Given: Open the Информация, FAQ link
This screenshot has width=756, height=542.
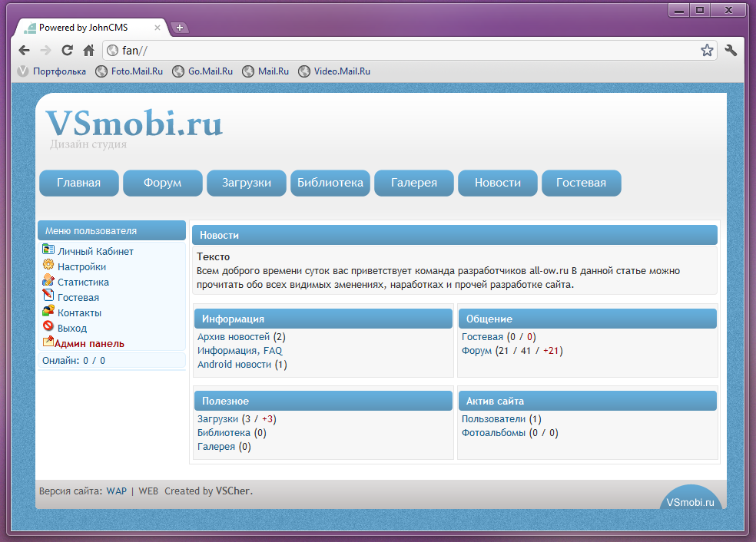Looking at the screenshot, I should point(240,351).
